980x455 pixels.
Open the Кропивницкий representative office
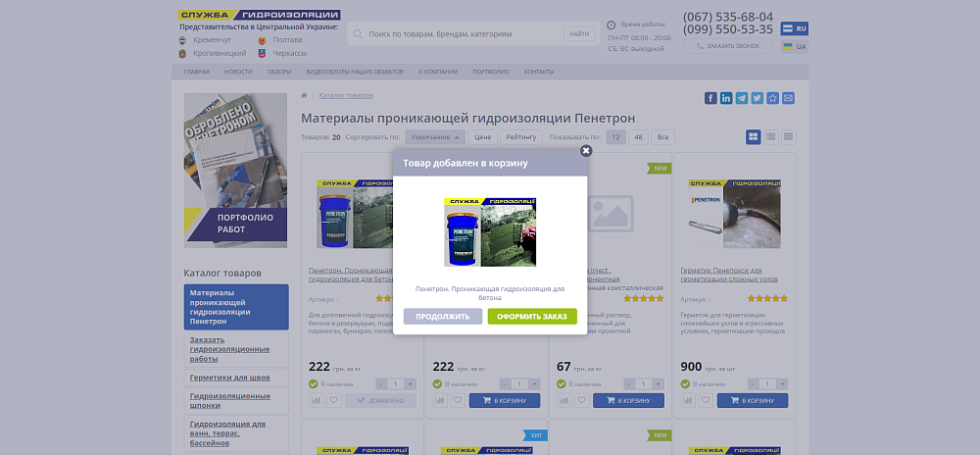219,54
